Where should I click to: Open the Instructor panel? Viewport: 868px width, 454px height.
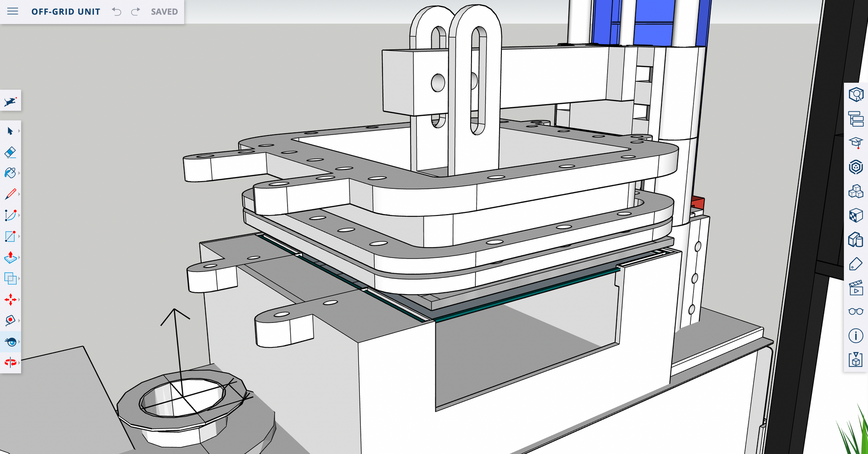[x=856, y=143]
